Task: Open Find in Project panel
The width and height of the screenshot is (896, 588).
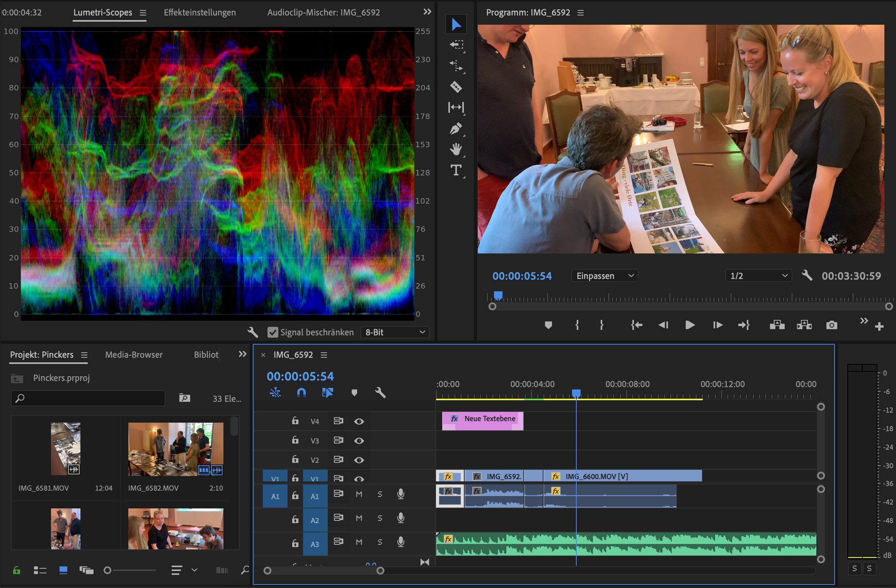Action: click(245, 570)
